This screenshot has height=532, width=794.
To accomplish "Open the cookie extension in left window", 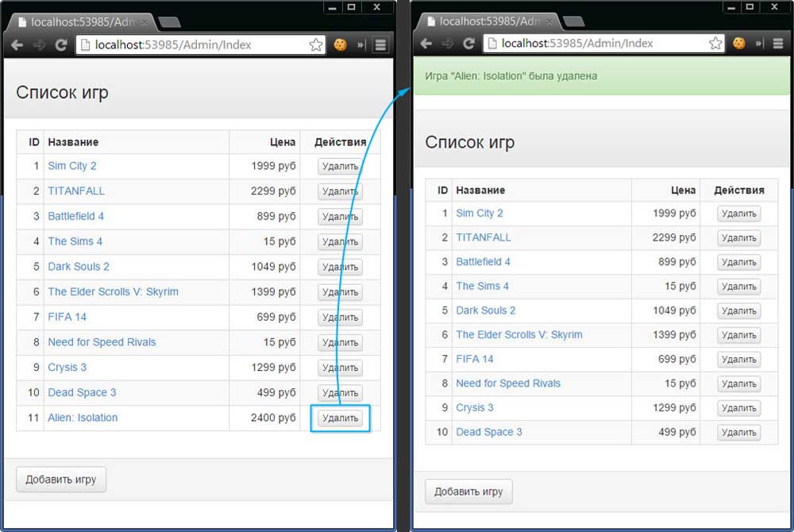I will pos(341,44).
